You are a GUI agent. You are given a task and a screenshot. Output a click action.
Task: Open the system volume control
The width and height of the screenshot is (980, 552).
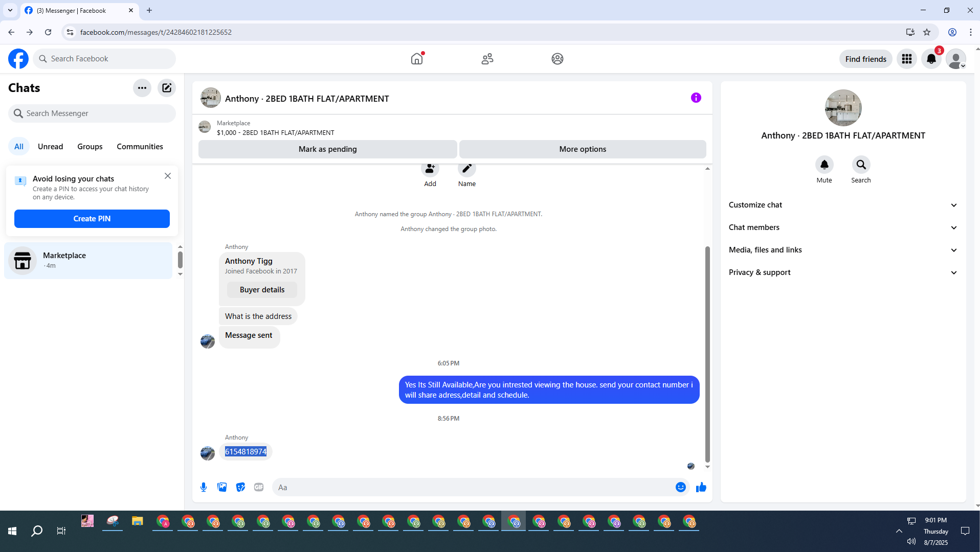(911, 541)
